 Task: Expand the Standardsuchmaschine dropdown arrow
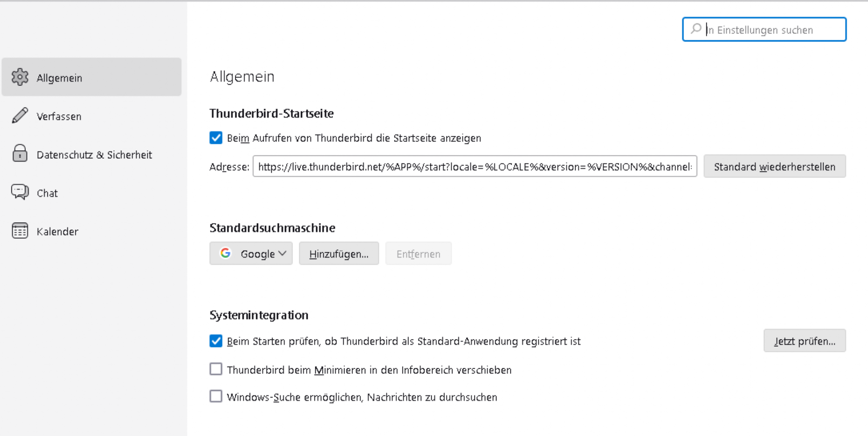(283, 254)
